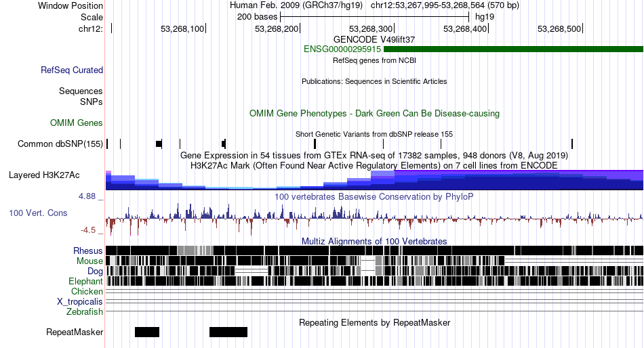This screenshot has width=644, height=348.
Task: Click the 'H3K27Ac Mark' ENCODE track title
Action: click(374, 165)
